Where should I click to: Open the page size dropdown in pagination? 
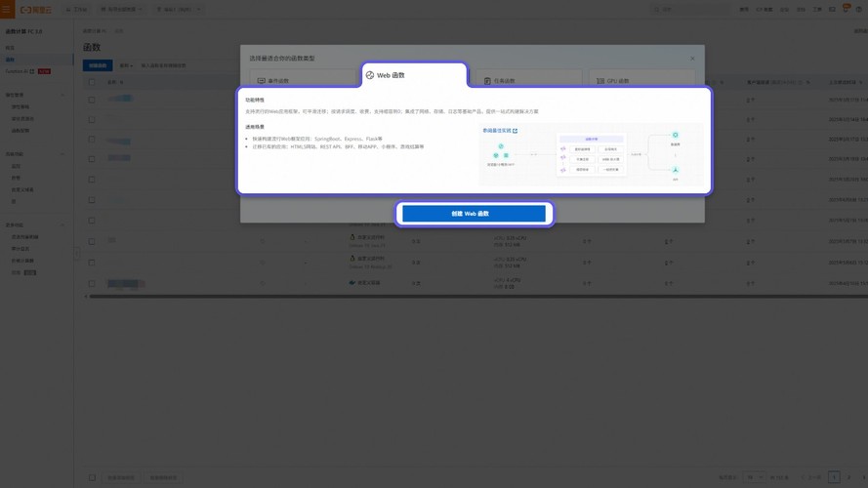(x=754, y=477)
